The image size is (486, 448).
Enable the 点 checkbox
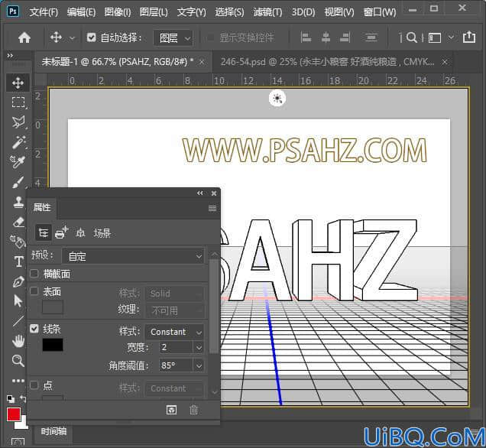[x=34, y=385]
